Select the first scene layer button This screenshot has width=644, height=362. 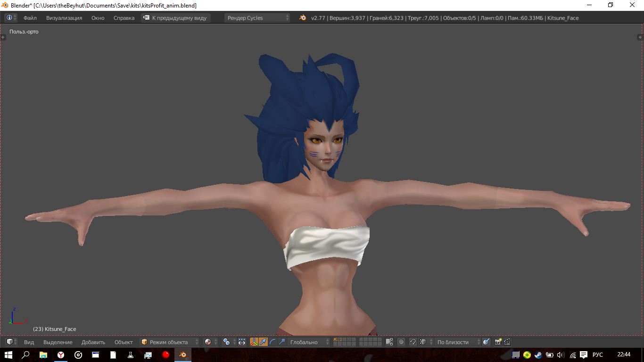tap(335, 340)
